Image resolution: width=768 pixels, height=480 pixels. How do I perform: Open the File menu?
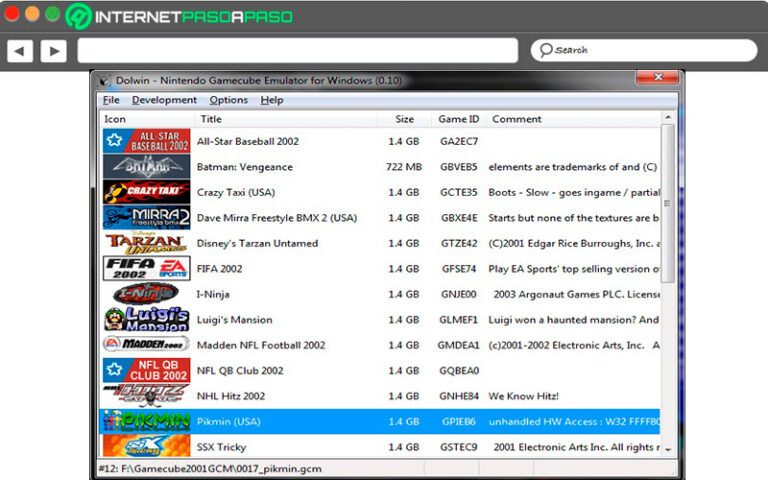[x=111, y=100]
